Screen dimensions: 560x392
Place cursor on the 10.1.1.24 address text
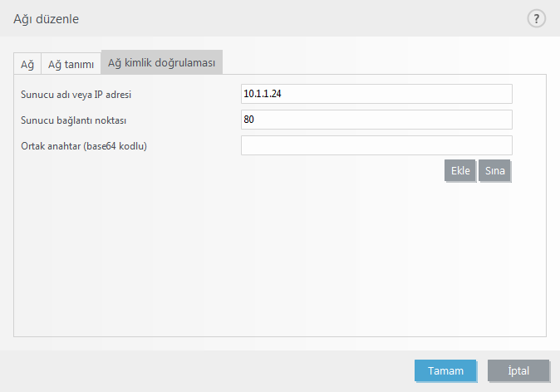[263, 94]
